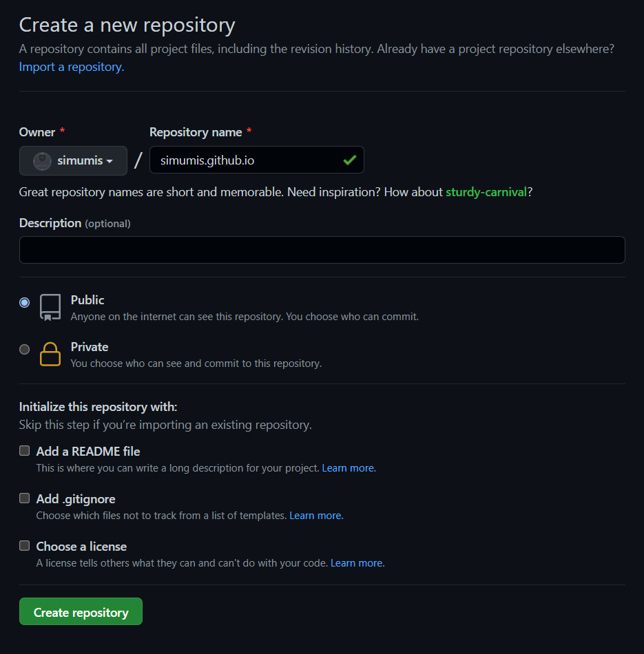The image size is (644, 654).
Task: Enable the Choose a license checkbox
Action: click(24, 545)
